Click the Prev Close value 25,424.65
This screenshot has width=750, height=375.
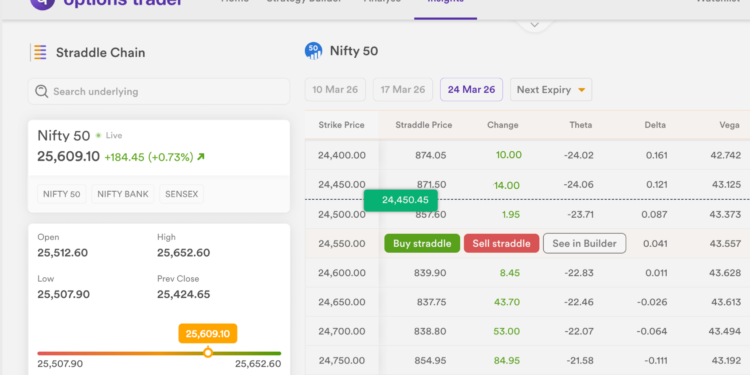184,294
